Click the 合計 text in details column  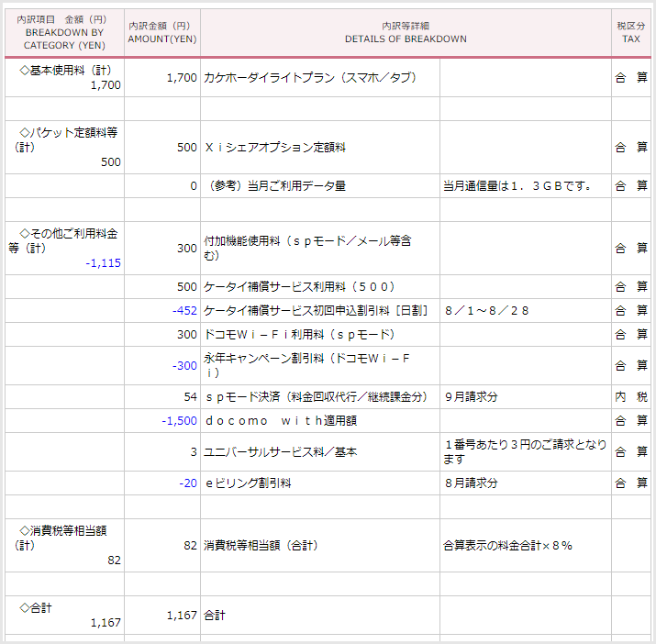click(x=214, y=616)
